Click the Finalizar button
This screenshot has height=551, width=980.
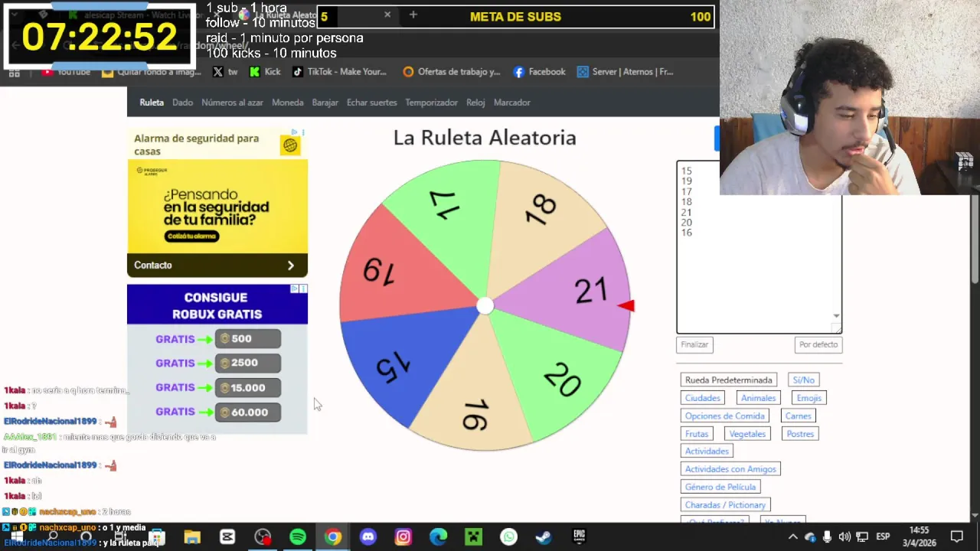(x=694, y=344)
